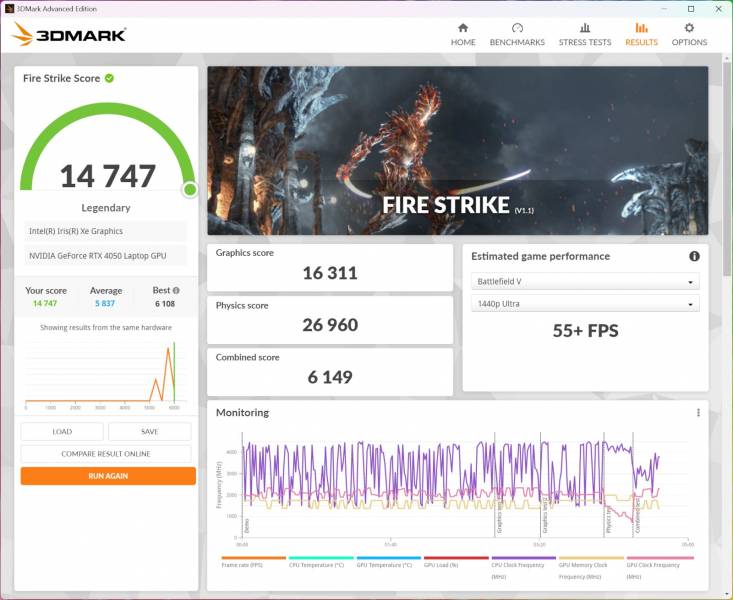Click the Monitoring frequency graph
733x600 pixels.
click(463, 486)
